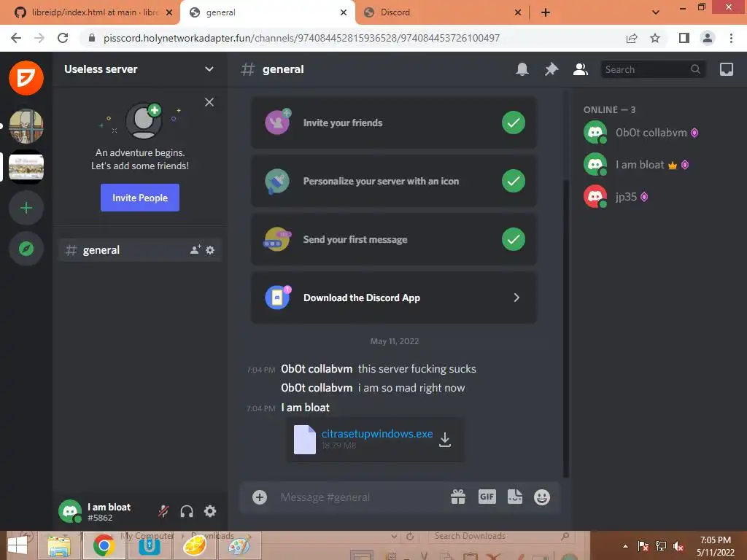
Task: Toggle microphone mute in user panel
Action: (163, 511)
